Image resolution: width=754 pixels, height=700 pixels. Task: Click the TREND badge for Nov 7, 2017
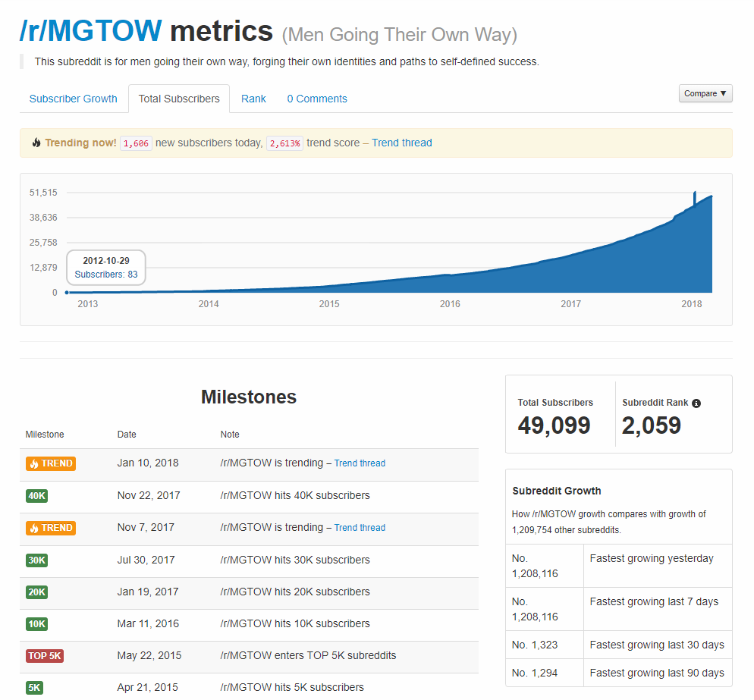(51, 528)
